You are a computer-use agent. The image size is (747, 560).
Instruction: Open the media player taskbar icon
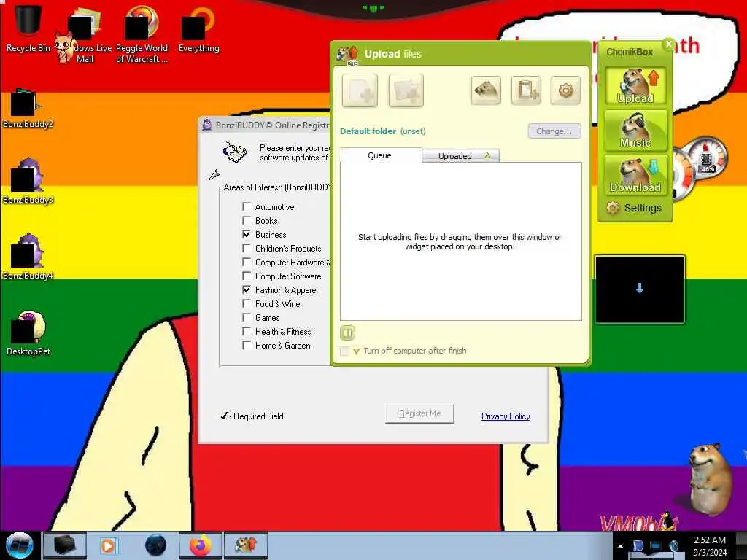[108, 545]
